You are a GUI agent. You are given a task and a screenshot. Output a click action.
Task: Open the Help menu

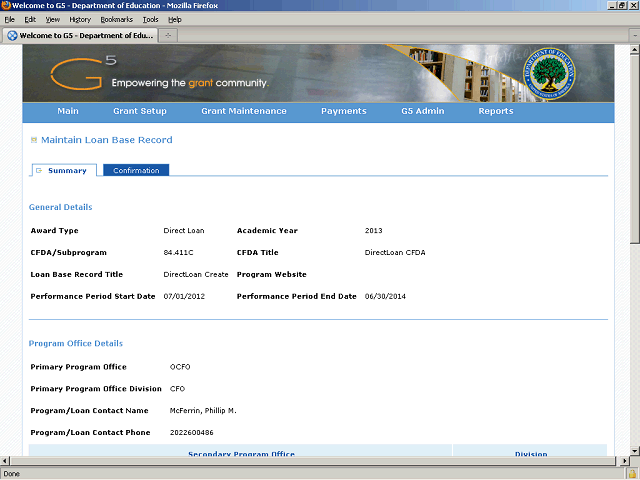click(x=175, y=20)
